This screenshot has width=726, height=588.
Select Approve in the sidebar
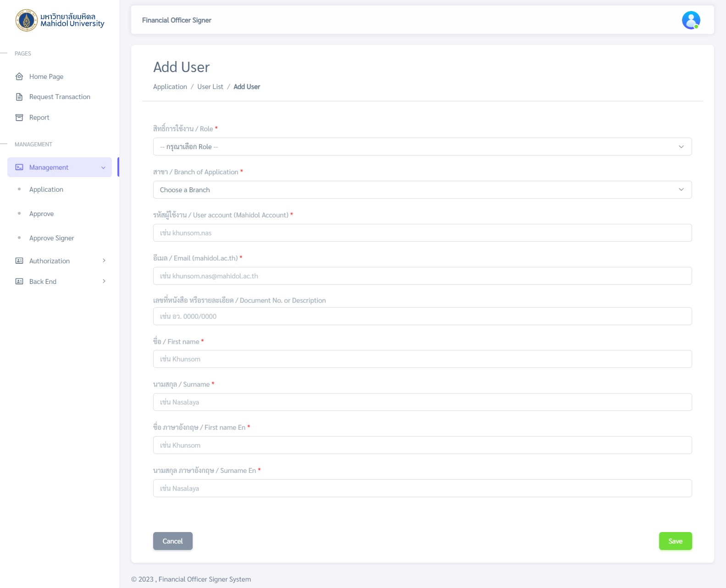coord(41,214)
